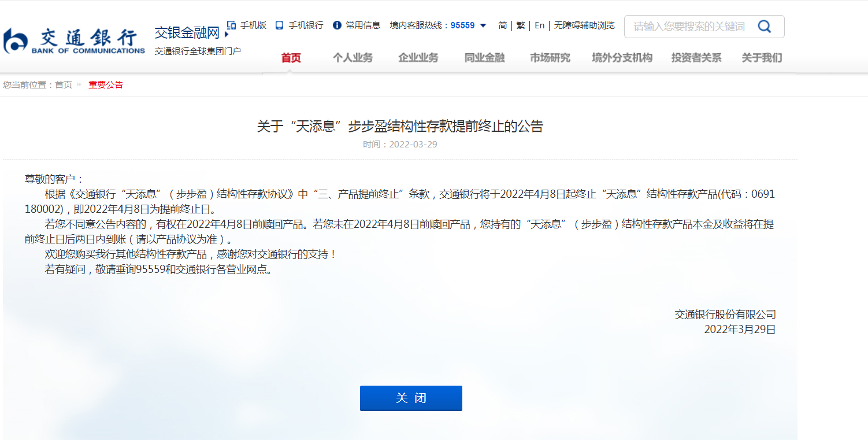Screen dimensions: 868x440
Task: Click the 常用信息 link text
Action: 363,25
